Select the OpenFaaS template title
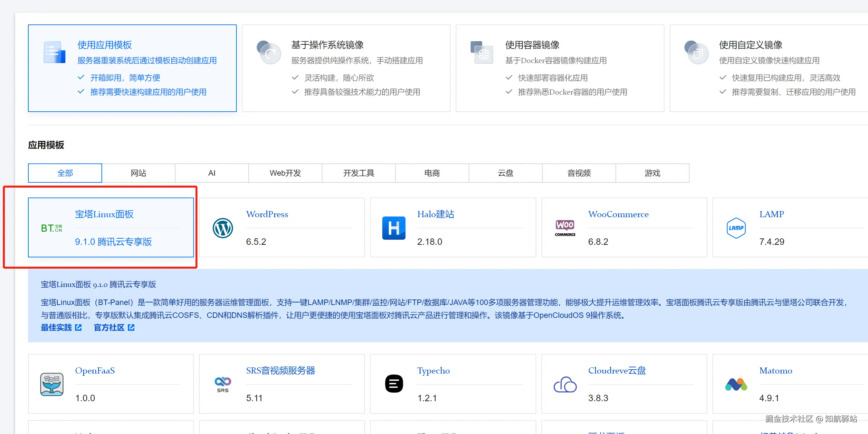868x434 pixels. (x=95, y=370)
